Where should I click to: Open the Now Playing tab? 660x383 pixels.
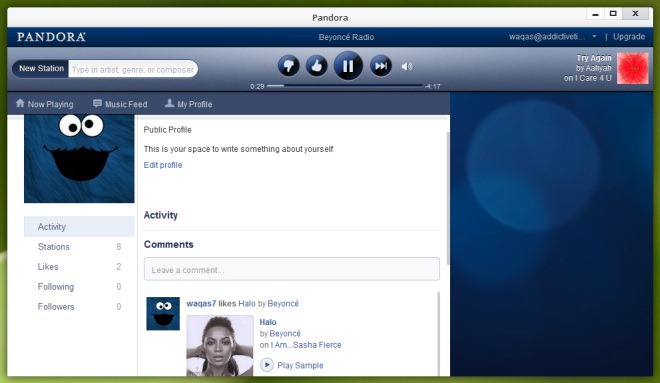point(45,104)
